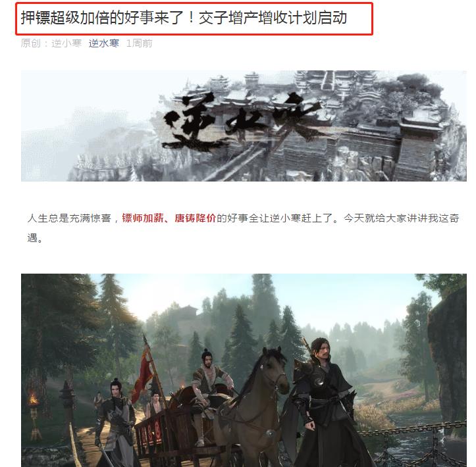Click the intro paragraph ending 奇遇
The height and width of the screenshot is (467, 476).
[x=243, y=228]
